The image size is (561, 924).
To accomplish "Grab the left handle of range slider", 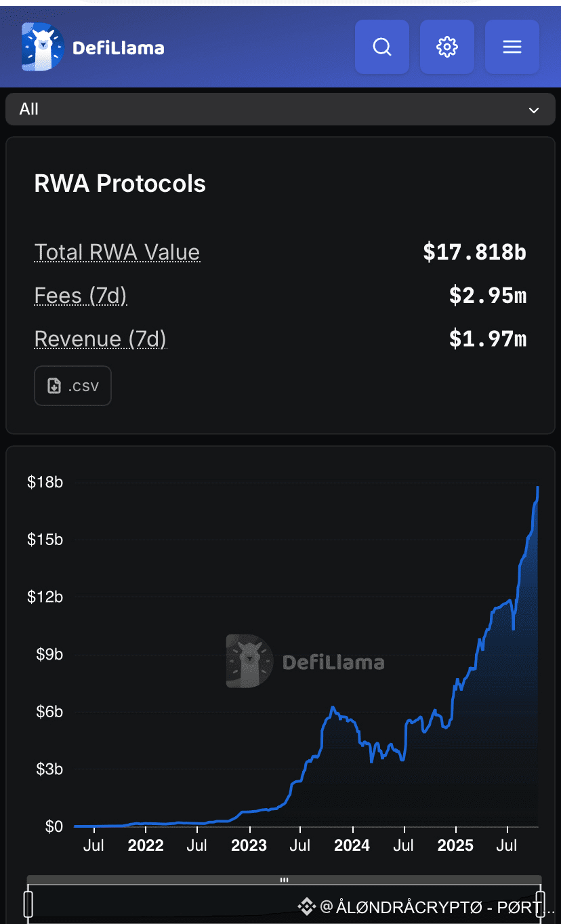I will pos(28,904).
